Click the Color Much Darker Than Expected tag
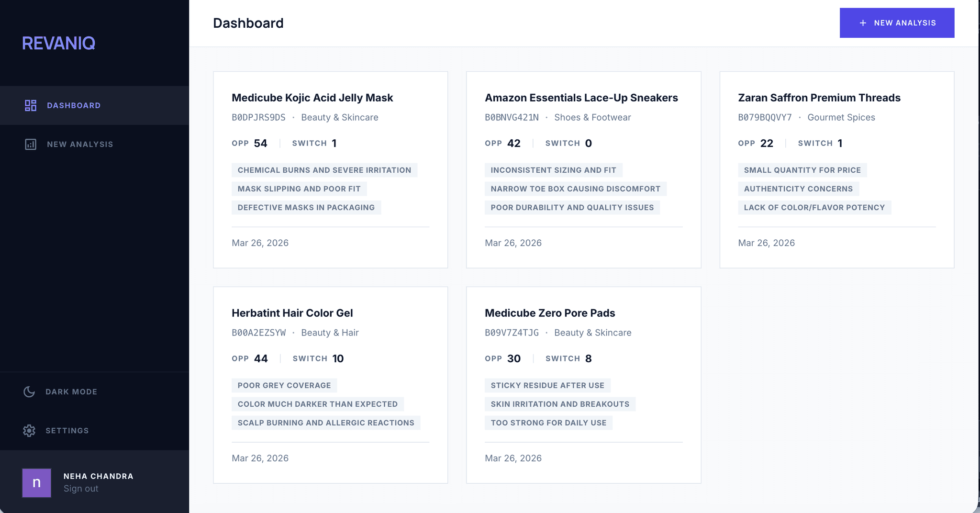 pos(318,404)
